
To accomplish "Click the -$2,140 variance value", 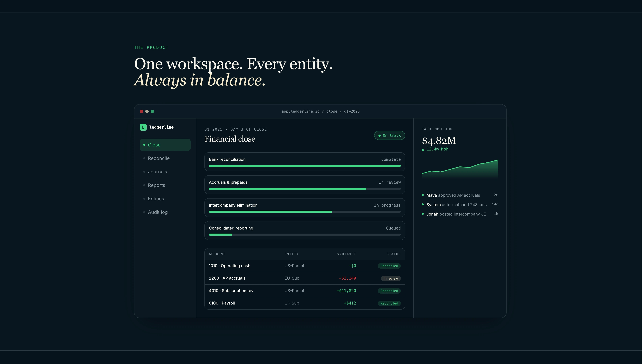I will tap(347, 278).
